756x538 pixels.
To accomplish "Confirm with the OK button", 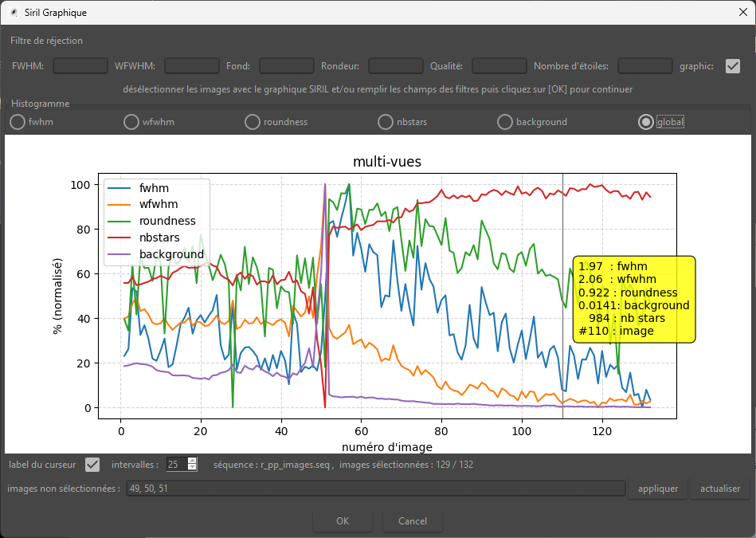I will tap(343, 521).
